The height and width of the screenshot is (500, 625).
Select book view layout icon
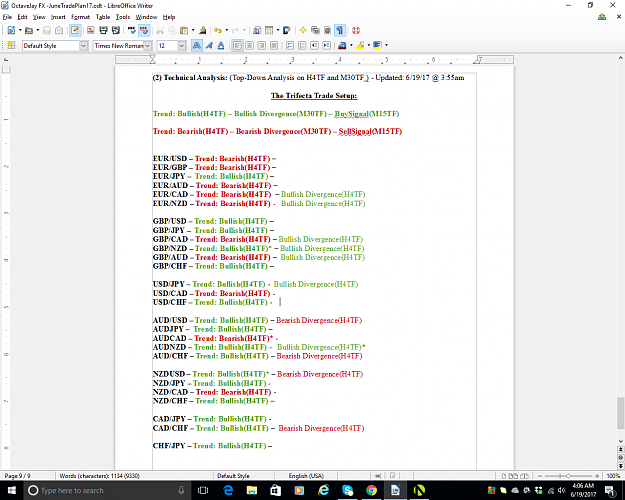point(525,476)
